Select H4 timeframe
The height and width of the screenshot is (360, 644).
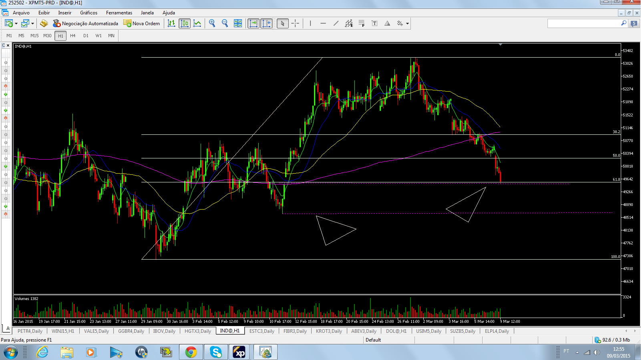(x=73, y=36)
